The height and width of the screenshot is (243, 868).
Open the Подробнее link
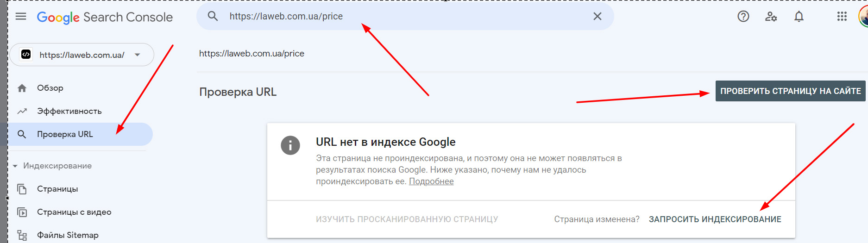(431, 181)
